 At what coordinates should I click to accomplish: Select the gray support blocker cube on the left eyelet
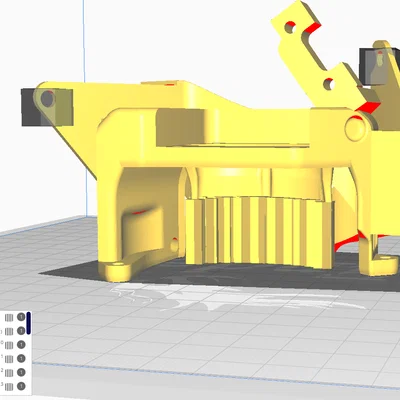pos(47,107)
